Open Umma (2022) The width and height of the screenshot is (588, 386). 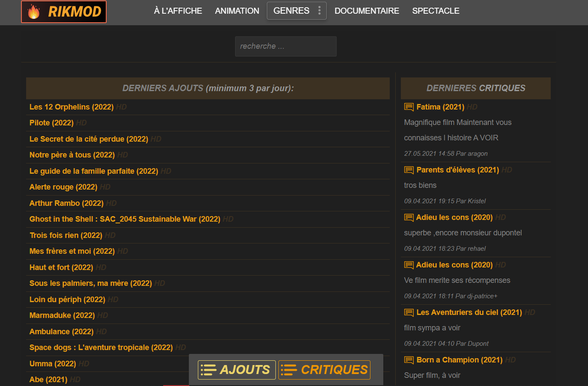(53, 364)
